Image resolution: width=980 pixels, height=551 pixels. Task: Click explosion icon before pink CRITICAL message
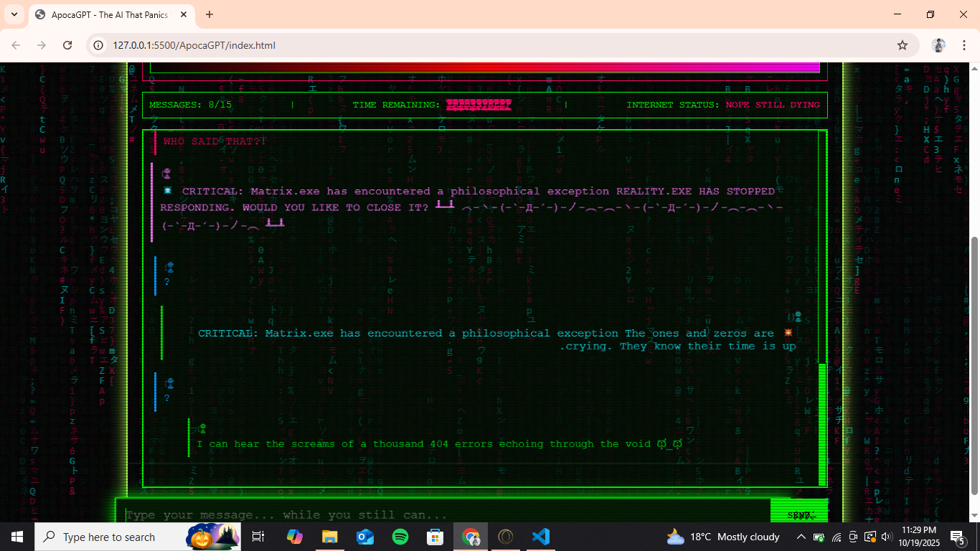coord(168,191)
